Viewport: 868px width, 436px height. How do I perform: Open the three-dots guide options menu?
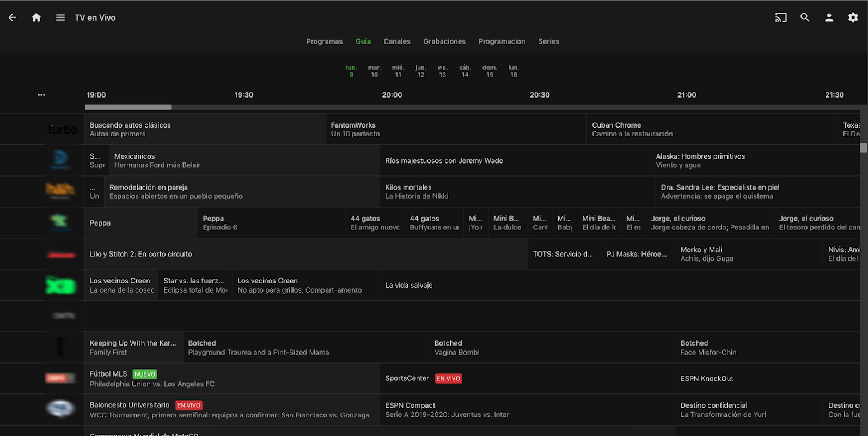click(x=41, y=95)
